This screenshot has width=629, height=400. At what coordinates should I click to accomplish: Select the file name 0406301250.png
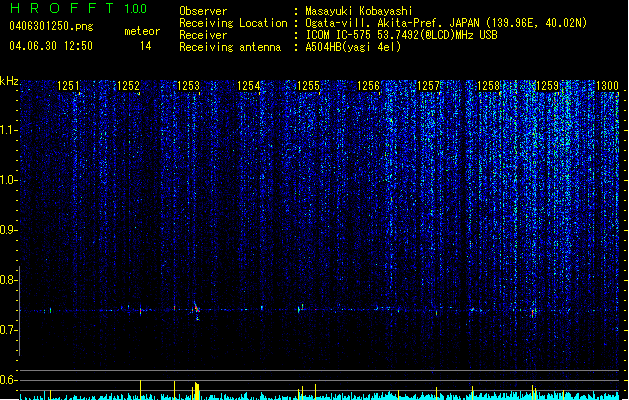tap(51, 26)
